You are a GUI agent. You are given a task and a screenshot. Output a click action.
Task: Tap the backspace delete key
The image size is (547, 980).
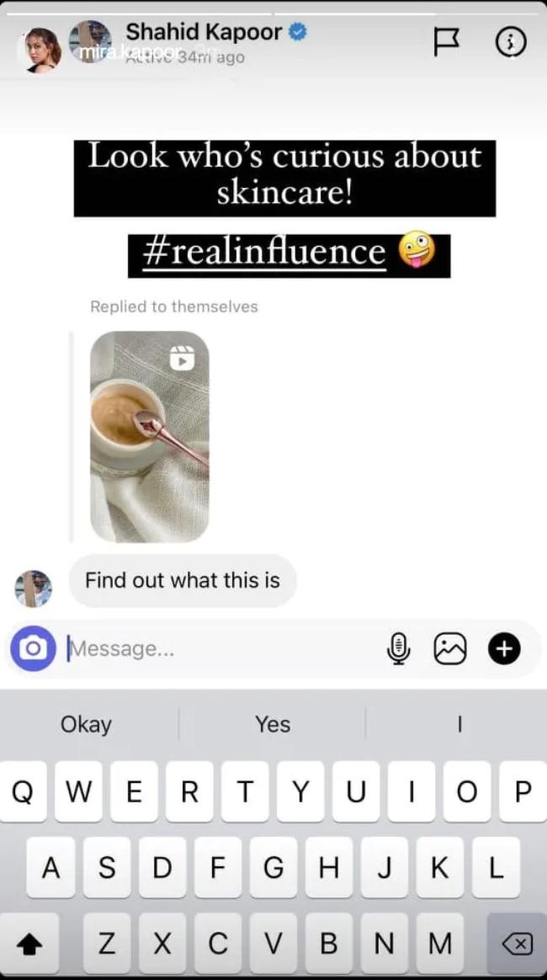[x=517, y=945]
